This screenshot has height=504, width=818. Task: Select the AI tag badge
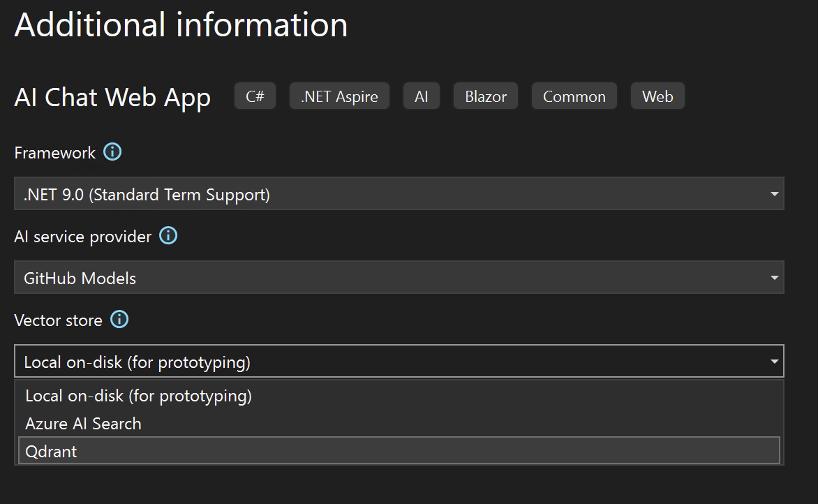click(422, 96)
